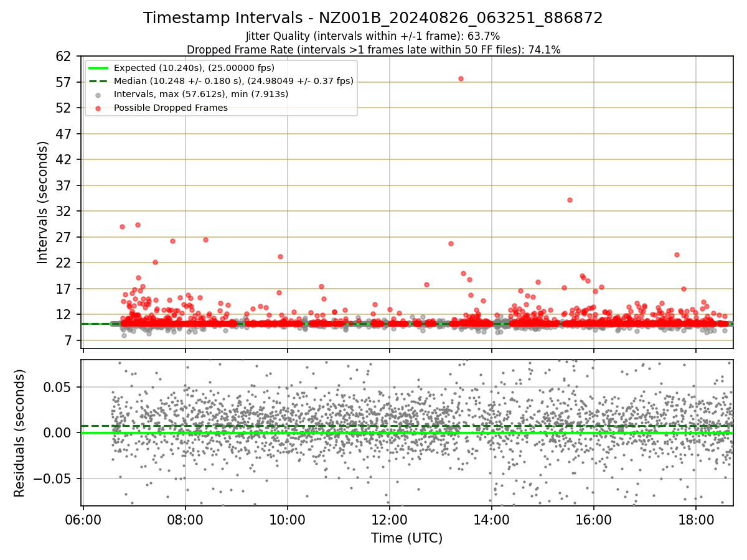Click the y-axis tick label 57
Viewport: 747px width, 560px height.
65,82
